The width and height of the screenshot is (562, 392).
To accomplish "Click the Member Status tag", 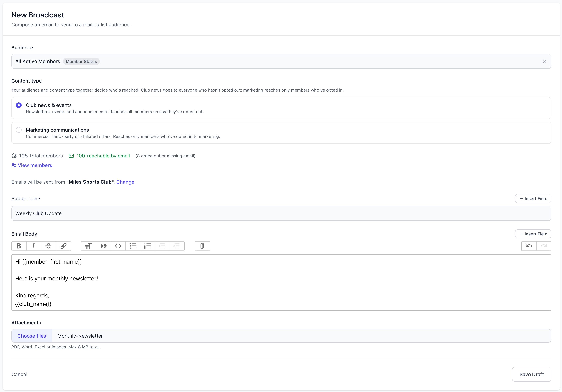I will point(81,61).
